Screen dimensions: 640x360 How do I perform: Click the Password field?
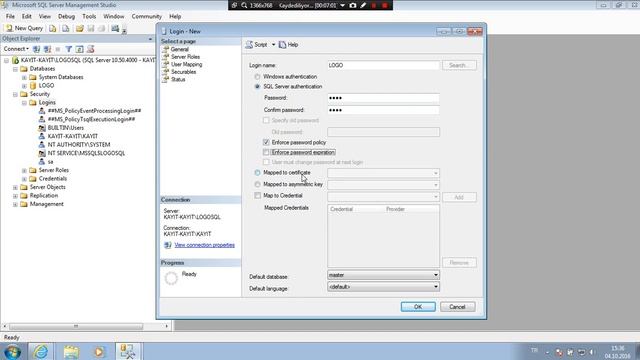click(383, 98)
